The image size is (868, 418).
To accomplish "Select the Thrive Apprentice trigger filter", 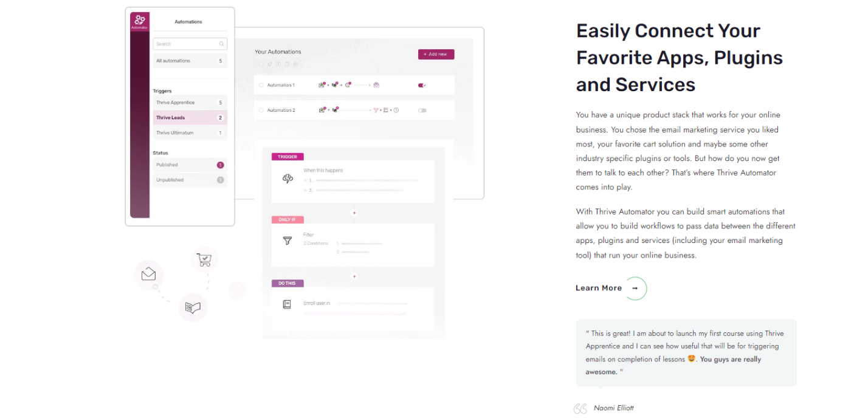I will tap(190, 103).
